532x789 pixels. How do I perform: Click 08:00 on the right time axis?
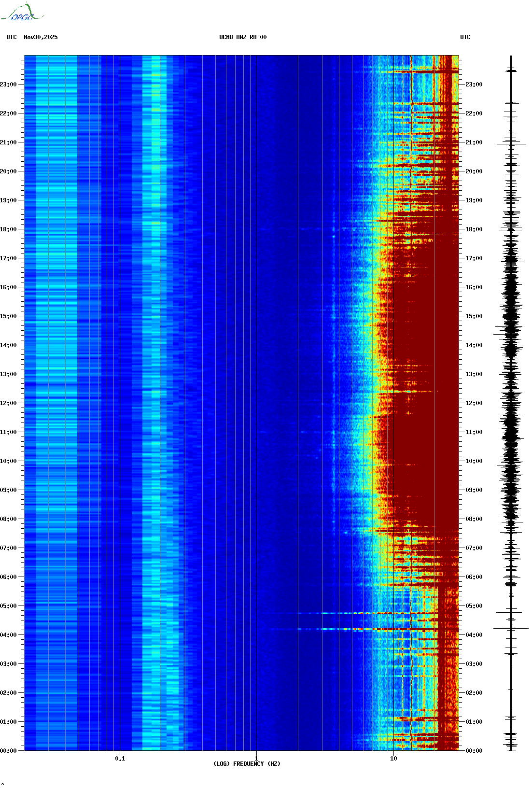[x=474, y=519]
